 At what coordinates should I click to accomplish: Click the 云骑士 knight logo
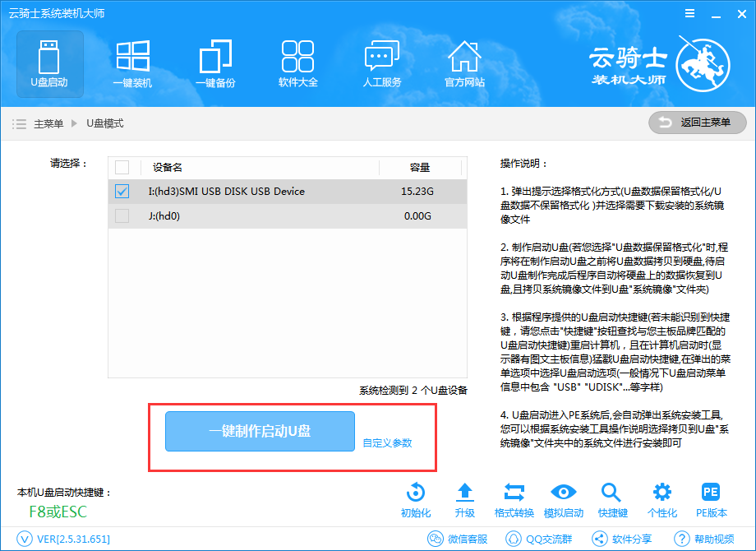703,65
